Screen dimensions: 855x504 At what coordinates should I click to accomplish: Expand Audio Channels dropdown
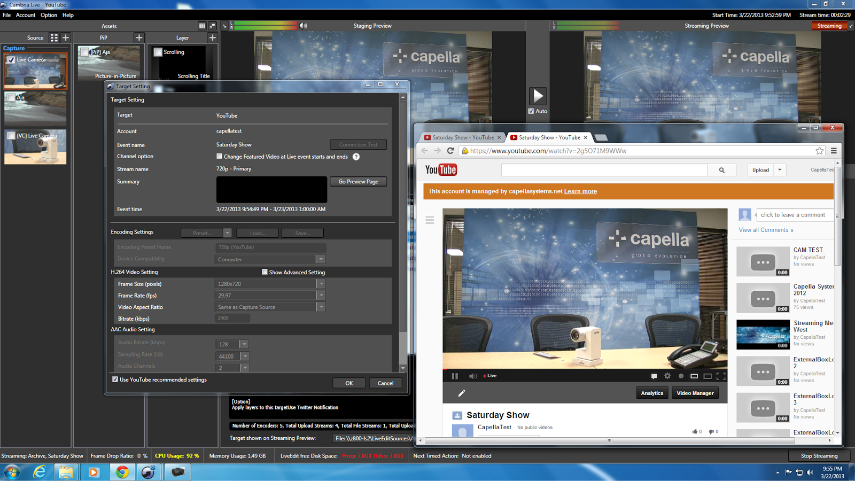point(245,368)
